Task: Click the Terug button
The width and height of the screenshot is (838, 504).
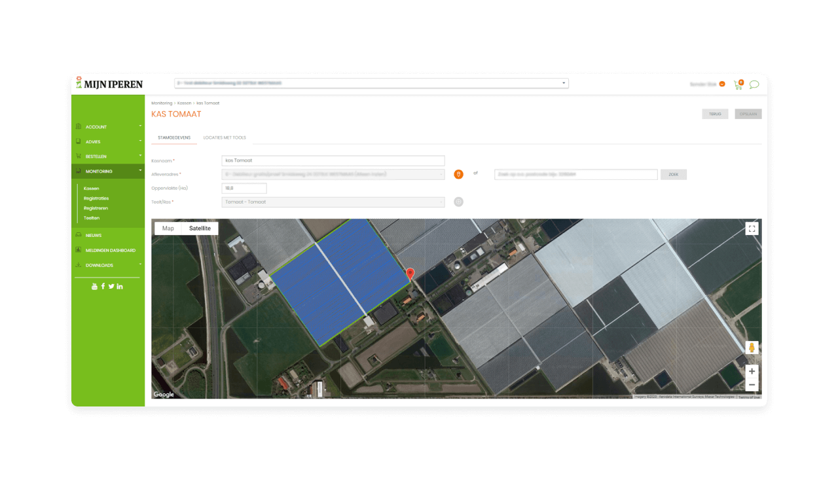Action: (715, 113)
